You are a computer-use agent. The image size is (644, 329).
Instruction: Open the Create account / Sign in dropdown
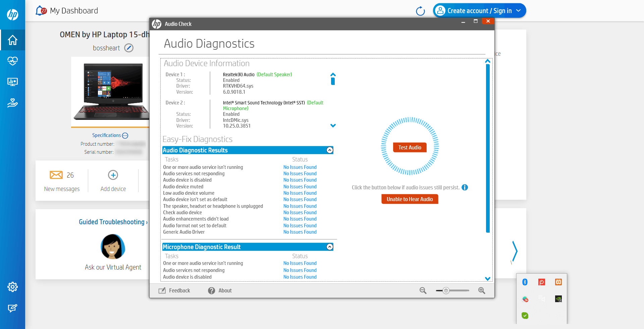[479, 11]
